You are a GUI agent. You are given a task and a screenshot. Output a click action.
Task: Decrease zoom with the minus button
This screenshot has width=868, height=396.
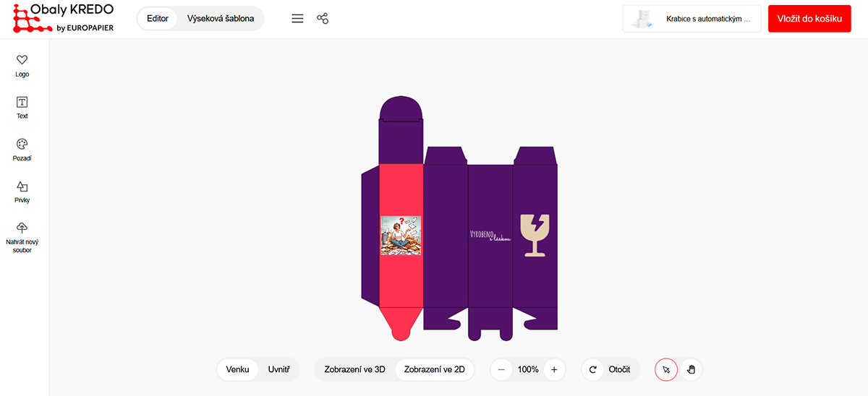tap(502, 369)
